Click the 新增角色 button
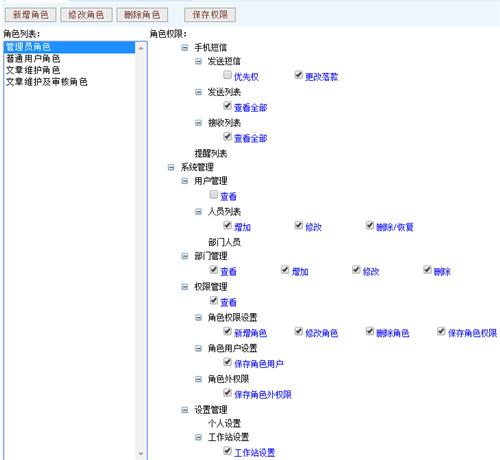This screenshot has height=460, width=500. [x=30, y=15]
